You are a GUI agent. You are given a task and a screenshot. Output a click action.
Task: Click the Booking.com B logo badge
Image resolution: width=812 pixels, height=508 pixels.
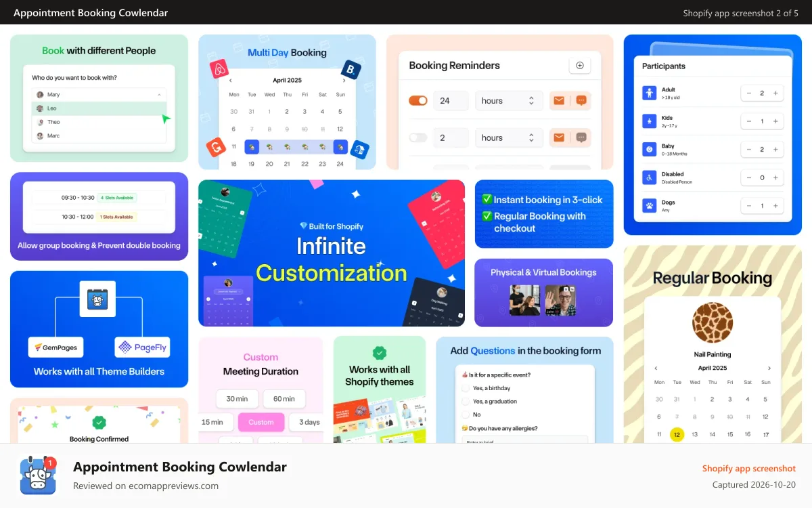tap(351, 68)
